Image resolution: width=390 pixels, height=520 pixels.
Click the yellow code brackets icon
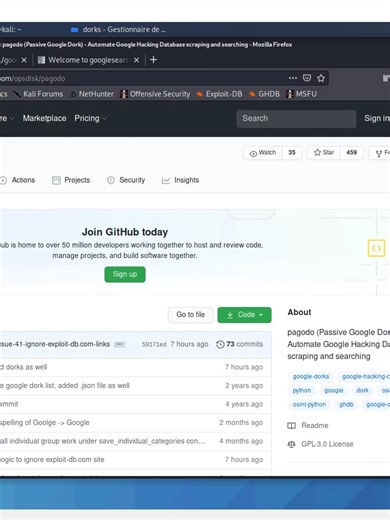[376, 248]
